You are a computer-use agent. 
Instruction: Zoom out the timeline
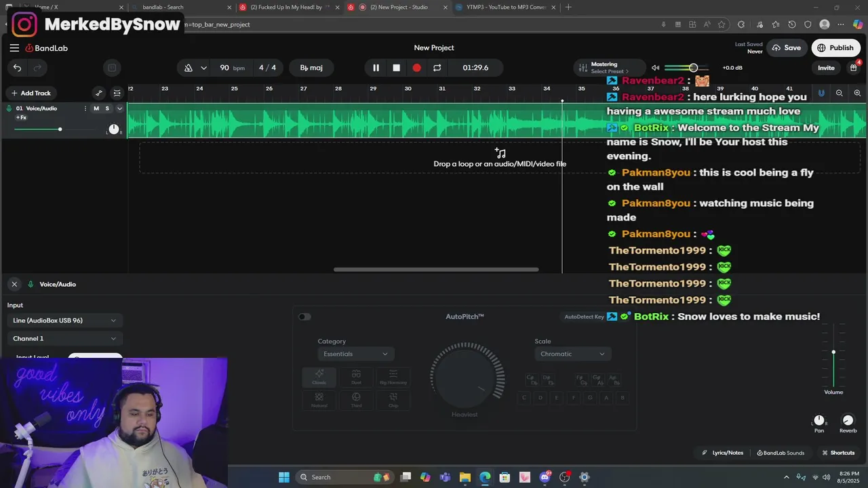[840, 93]
